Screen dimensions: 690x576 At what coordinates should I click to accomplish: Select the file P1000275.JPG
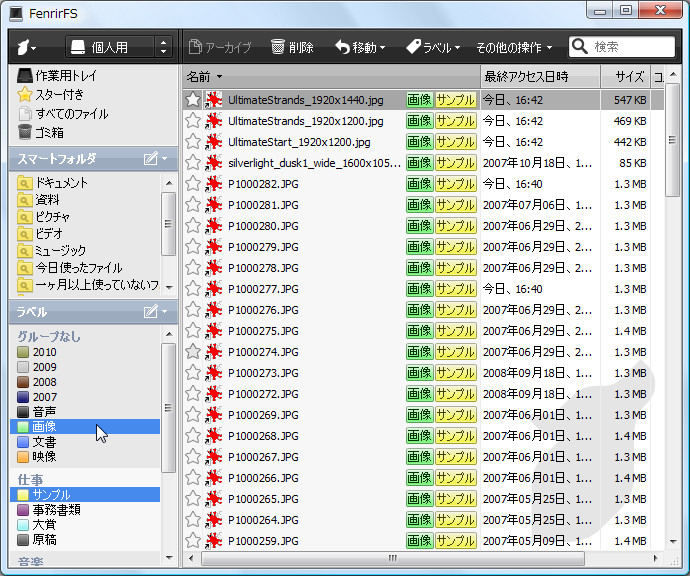coord(263,331)
